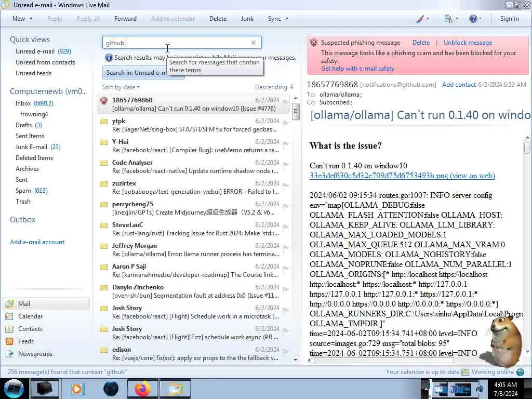This screenshot has height=399, width=532.
Task: Flag the Aaron P Saji message
Action: point(286,269)
